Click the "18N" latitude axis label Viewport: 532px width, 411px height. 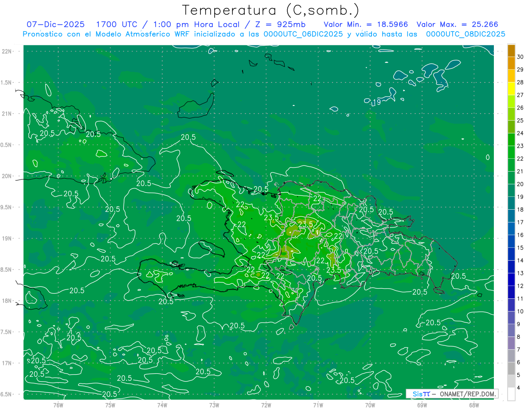click(x=7, y=301)
